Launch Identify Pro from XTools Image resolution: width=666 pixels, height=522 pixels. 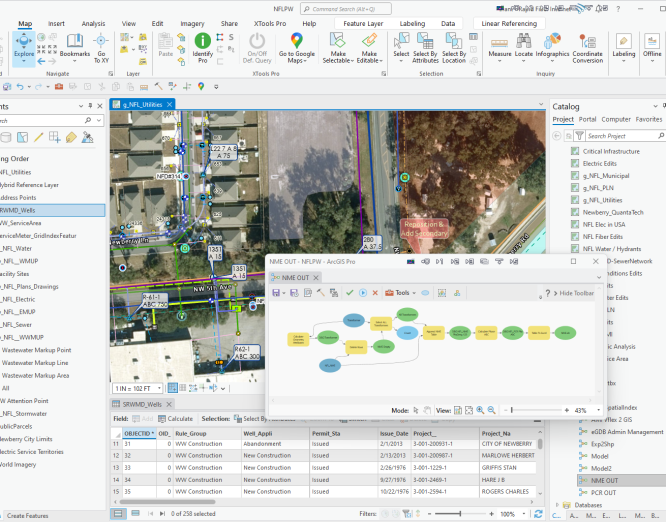tap(203, 48)
